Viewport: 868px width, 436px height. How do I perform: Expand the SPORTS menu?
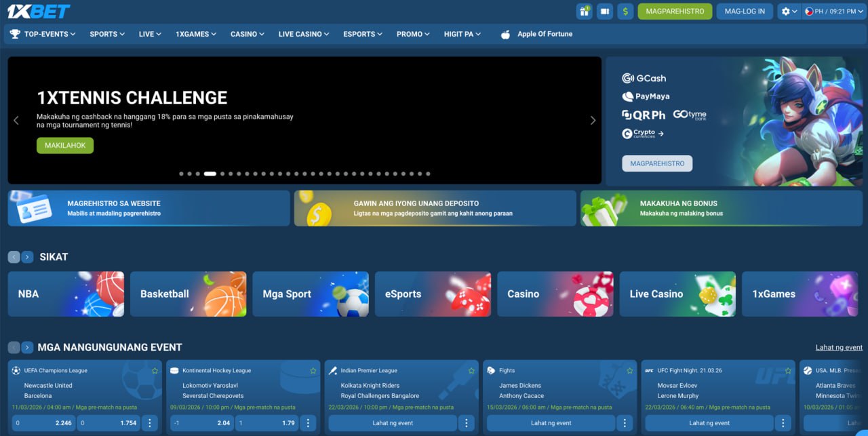pos(107,34)
